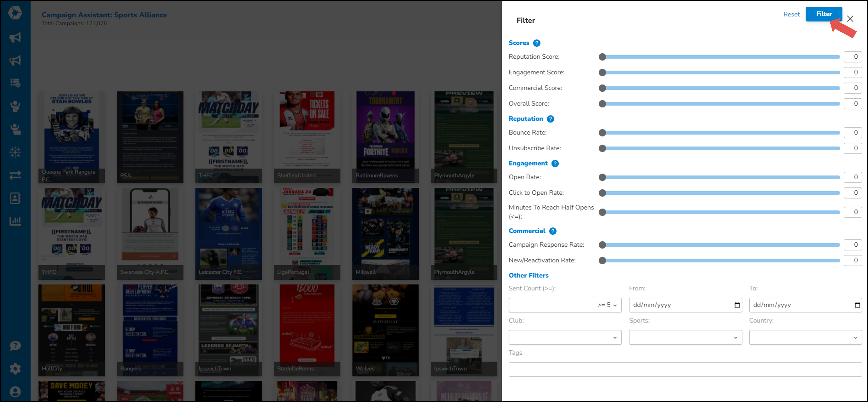Screen dimensions: 868x402
Task: Select the transfer arrows icon in sidebar
Action: tap(15, 175)
